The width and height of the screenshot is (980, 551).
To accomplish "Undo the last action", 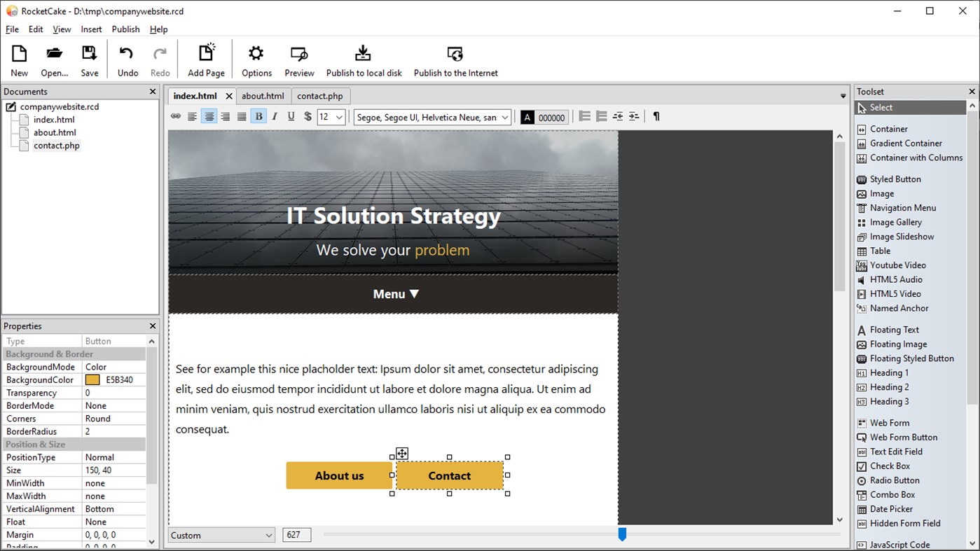I will [127, 60].
